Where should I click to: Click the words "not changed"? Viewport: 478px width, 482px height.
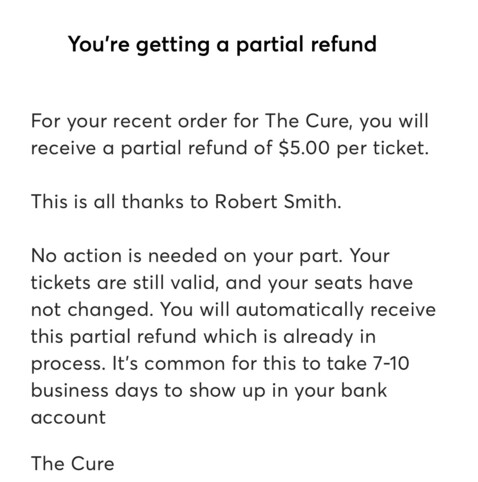pos(90,310)
